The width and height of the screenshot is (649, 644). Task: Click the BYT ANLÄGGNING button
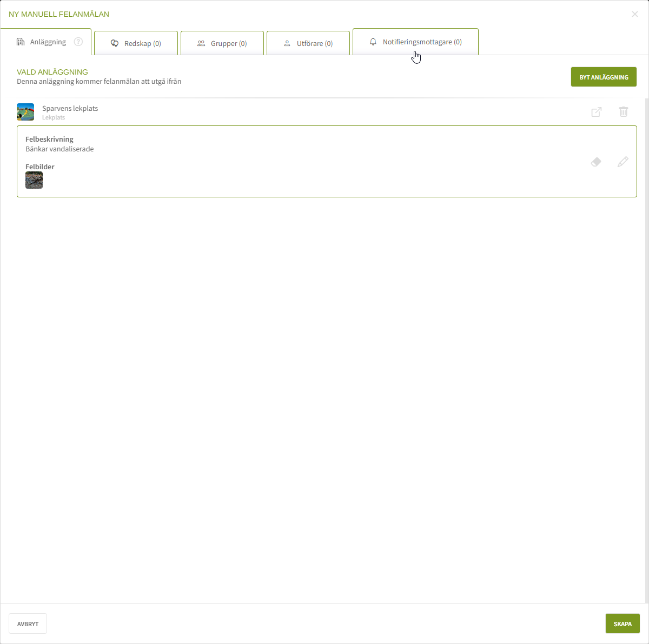tap(604, 77)
